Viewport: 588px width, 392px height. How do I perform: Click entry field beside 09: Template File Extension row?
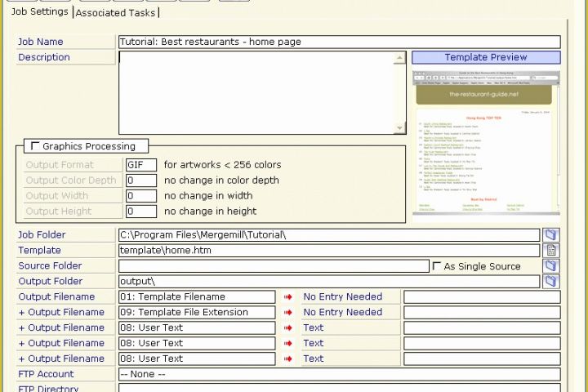[482, 312]
